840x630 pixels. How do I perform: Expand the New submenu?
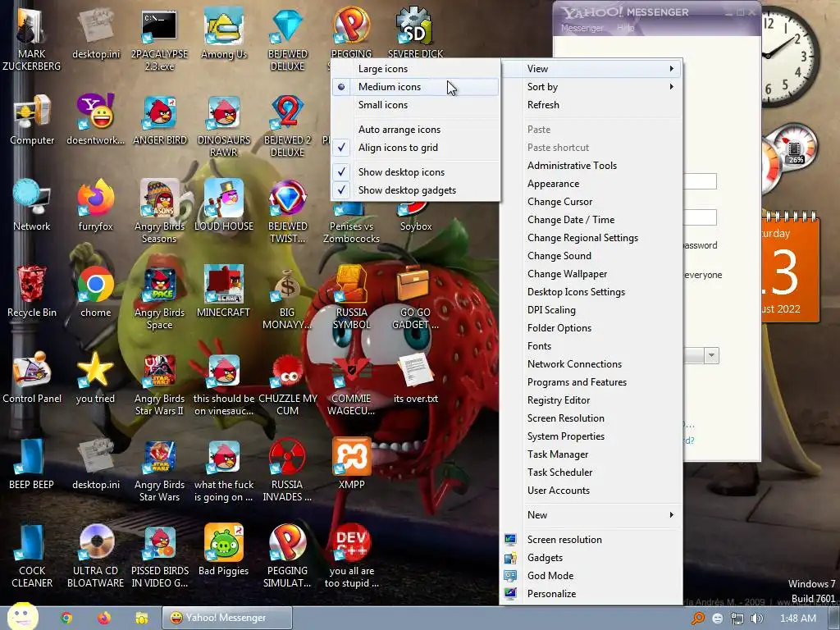[591, 515]
